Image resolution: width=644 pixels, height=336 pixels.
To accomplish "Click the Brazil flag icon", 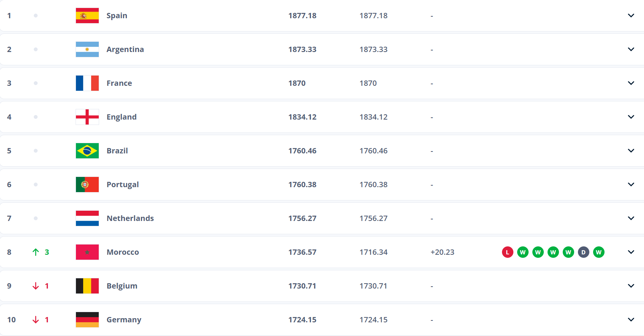I will [x=87, y=151].
